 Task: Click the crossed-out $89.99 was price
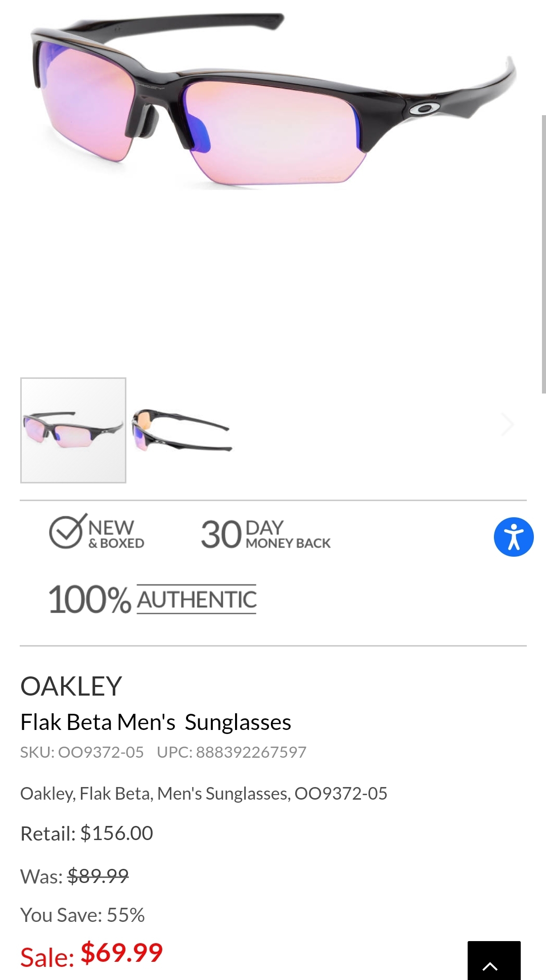pos(98,875)
